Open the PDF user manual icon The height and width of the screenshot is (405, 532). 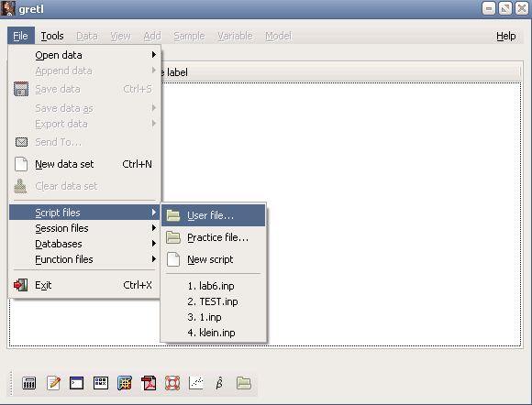[x=149, y=383]
